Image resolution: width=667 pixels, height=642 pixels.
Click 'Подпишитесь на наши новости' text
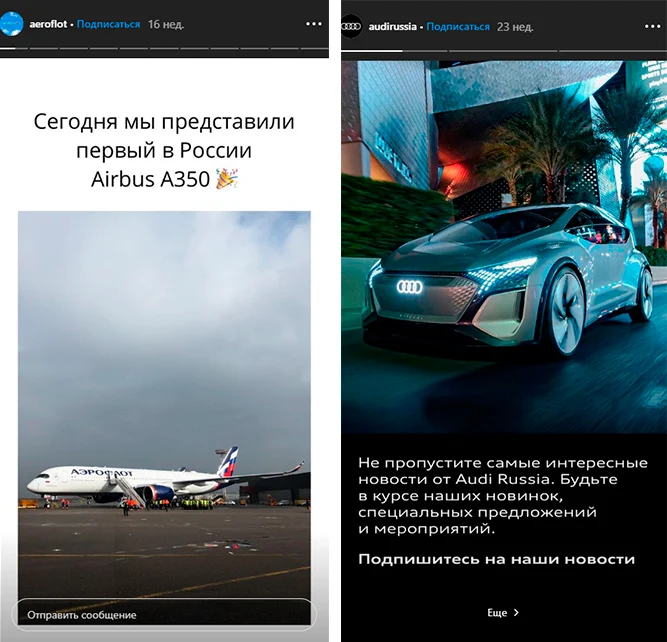[x=496, y=559]
